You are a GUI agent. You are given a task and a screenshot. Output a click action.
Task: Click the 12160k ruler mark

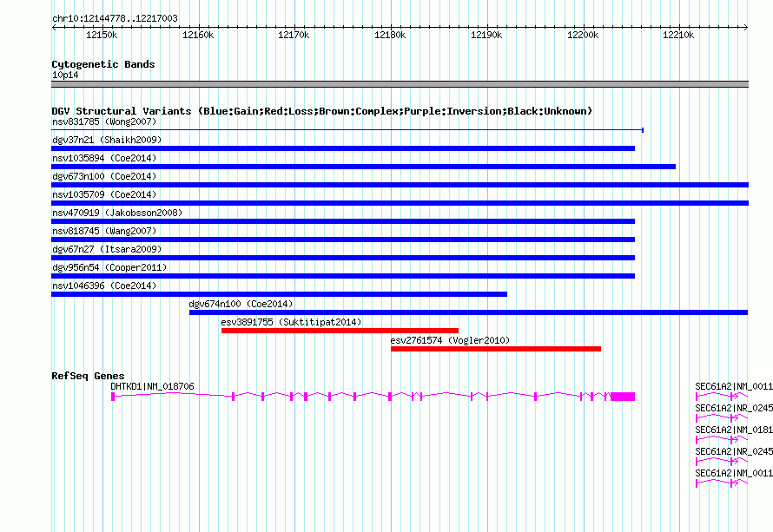point(198,35)
